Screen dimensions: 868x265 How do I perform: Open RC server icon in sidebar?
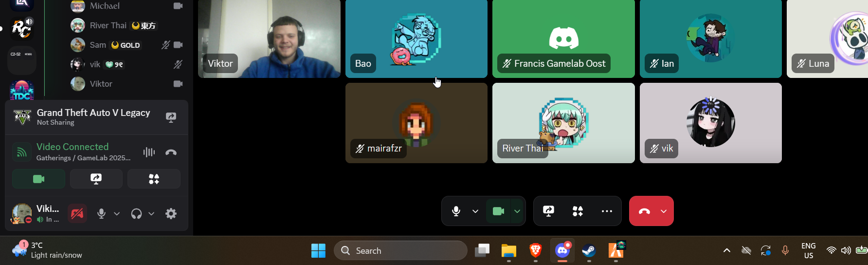22,28
